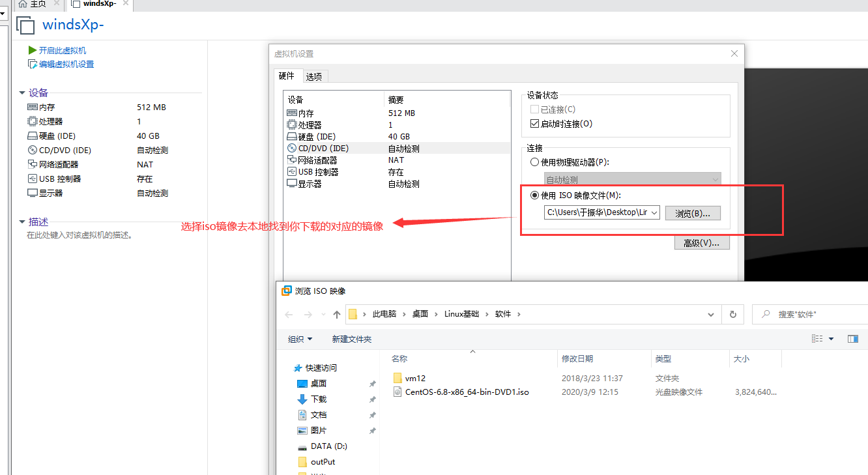Viewport: 868px width, 475px height.
Task: Click the green play icon to power on the VM
Action: click(32, 50)
